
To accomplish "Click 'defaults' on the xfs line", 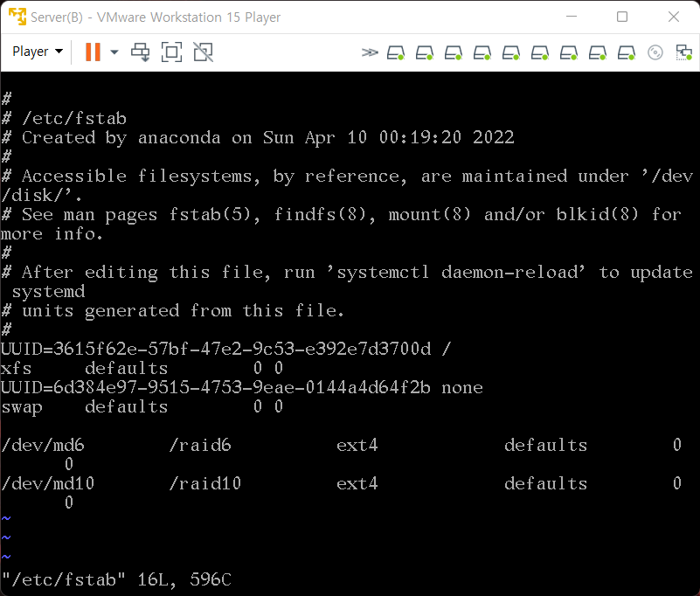I will [x=127, y=368].
